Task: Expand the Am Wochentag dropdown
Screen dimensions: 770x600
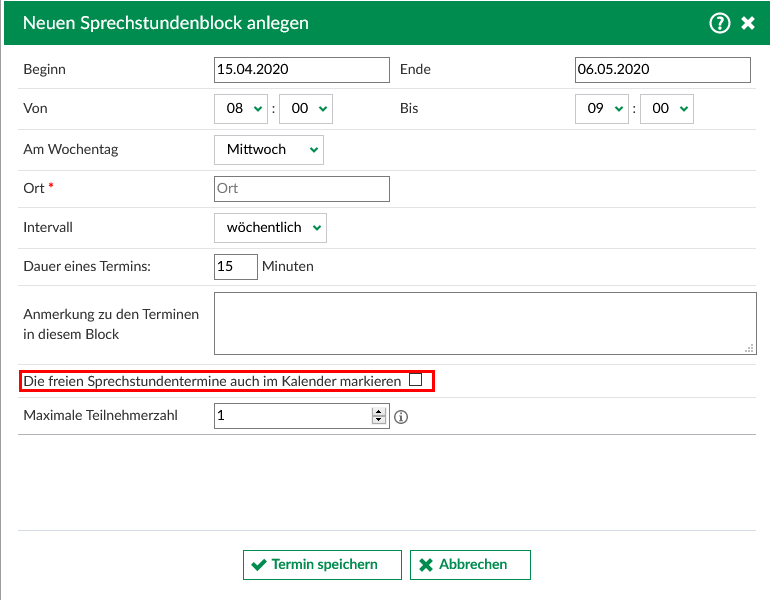Action: pos(268,149)
